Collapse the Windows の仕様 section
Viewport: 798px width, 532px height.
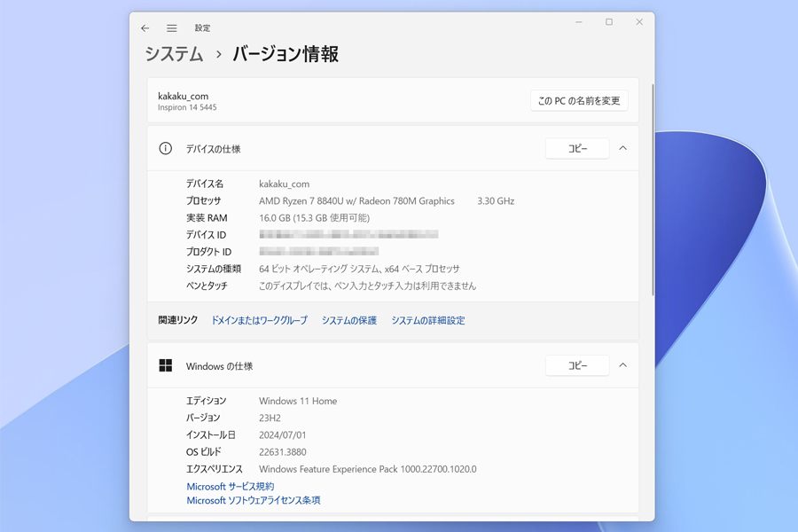[x=623, y=365]
